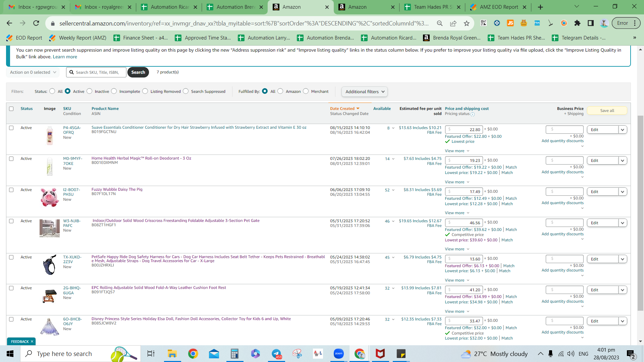The image size is (644, 362).
Task: Filter Fulfilled By Amazon radio button
Action: pos(280,91)
